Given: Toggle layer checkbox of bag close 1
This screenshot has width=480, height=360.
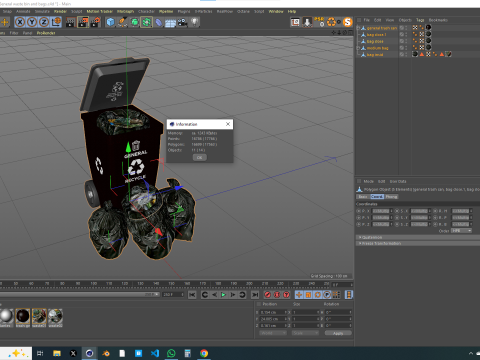Looking at the screenshot, I should pyautogui.click(x=402, y=34).
